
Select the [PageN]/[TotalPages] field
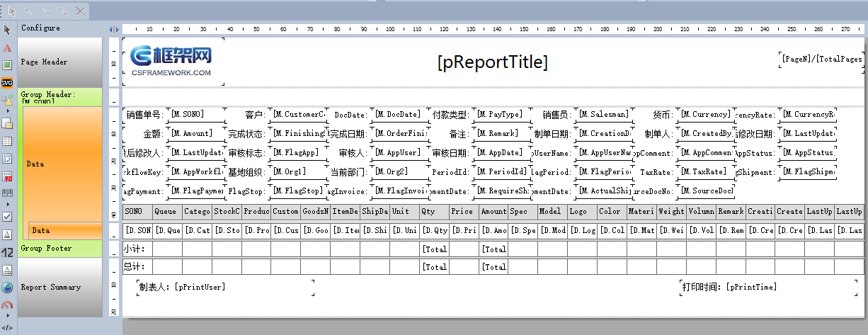821,59
